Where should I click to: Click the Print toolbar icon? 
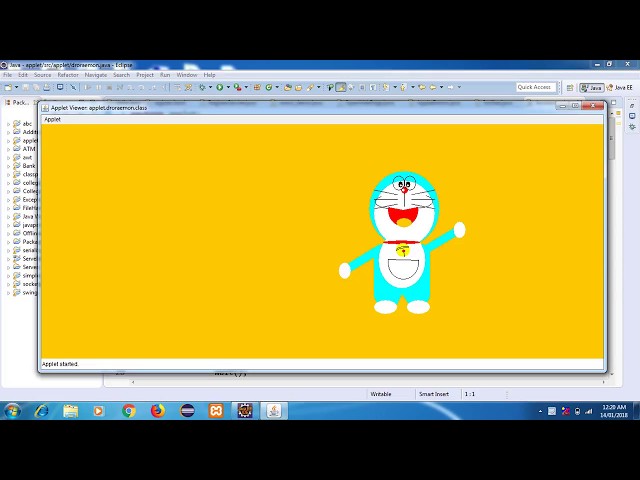pyautogui.click(x=47, y=87)
